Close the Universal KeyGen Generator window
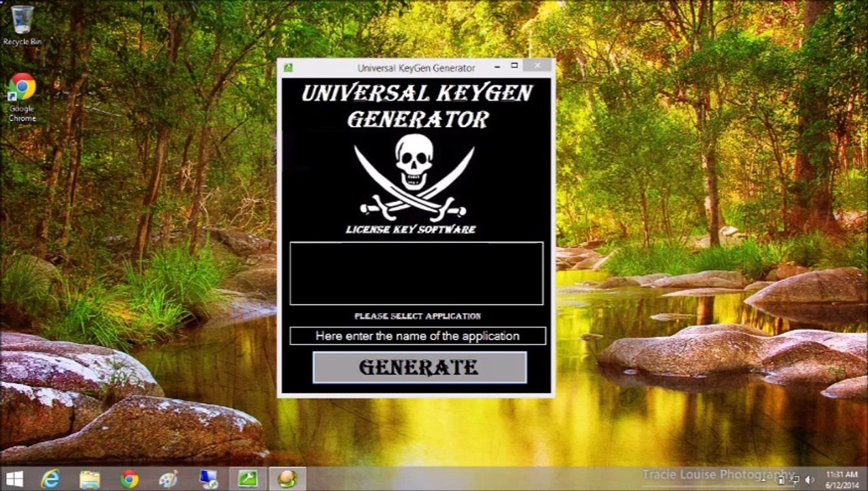The image size is (868, 491). (x=538, y=65)
